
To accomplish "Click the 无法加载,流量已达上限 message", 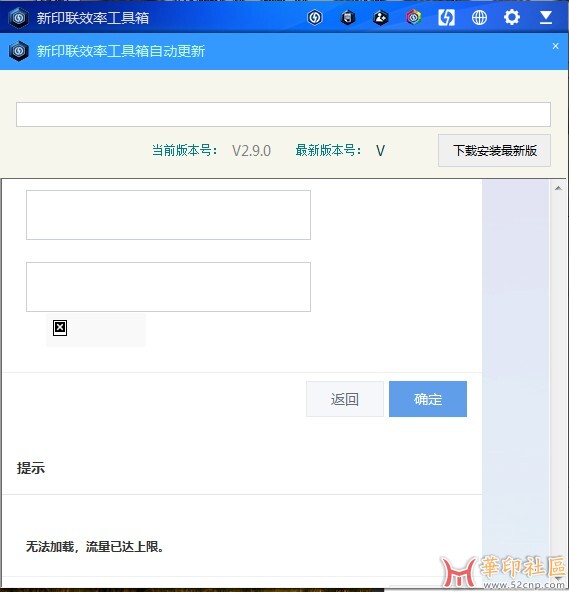I will (95, 546).
